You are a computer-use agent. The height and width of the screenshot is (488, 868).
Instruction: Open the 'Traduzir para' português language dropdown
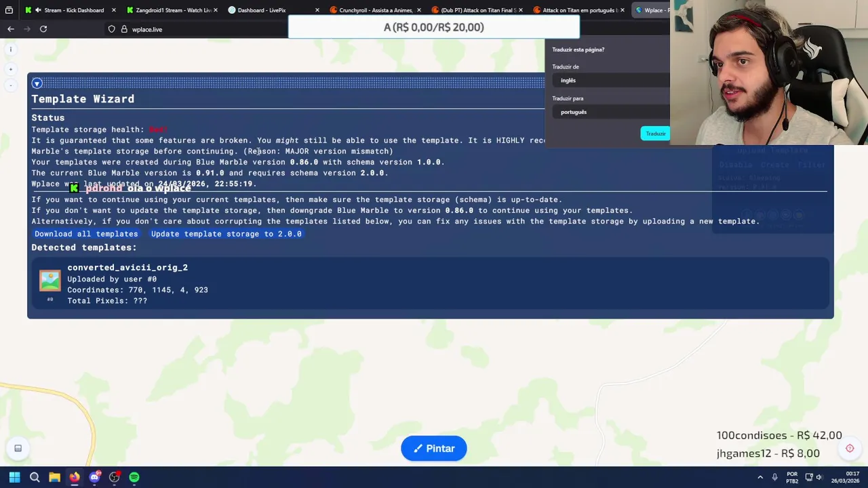612,112
